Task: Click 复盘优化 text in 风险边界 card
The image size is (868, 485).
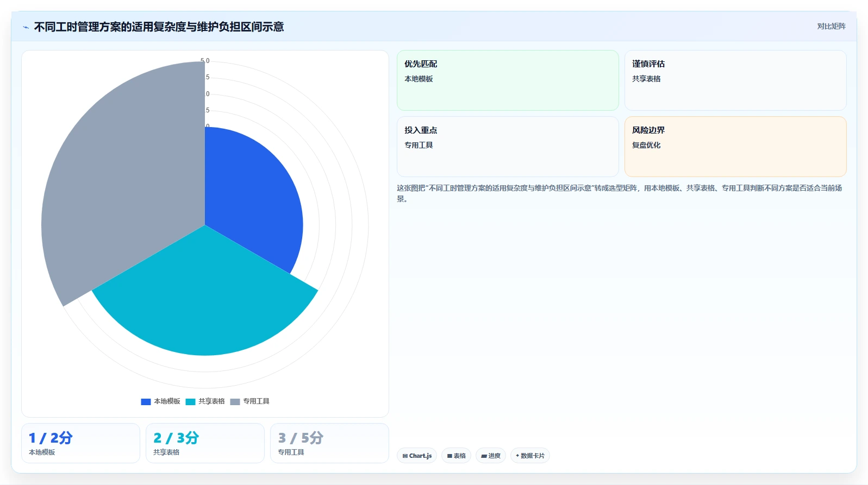Action: coord(646,145)
